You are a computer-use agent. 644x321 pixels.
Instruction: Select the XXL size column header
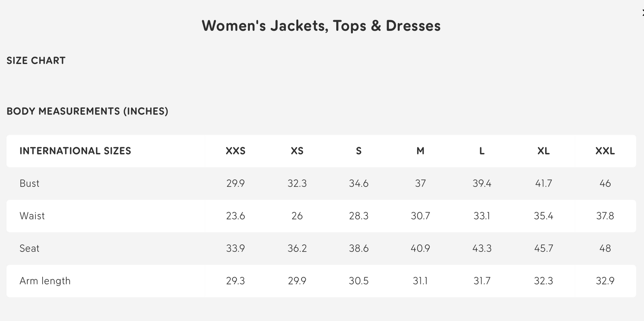pos(605,151)
